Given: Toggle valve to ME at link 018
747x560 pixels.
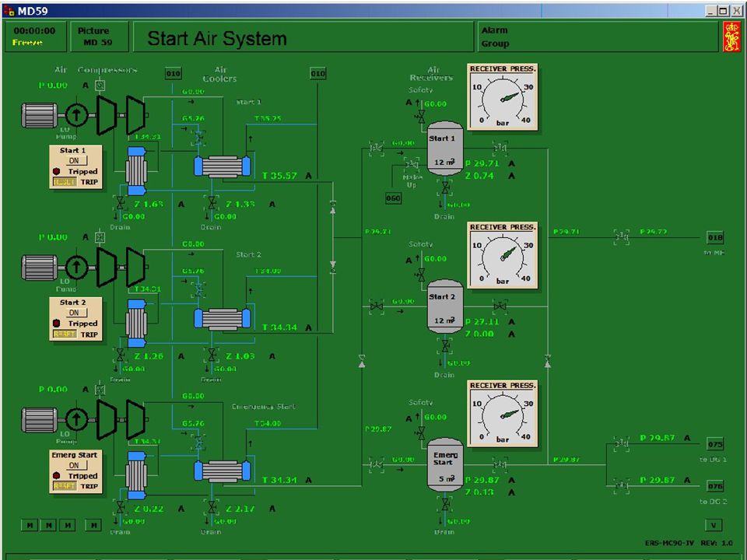Looking at the screenshot, I should 622,236.
